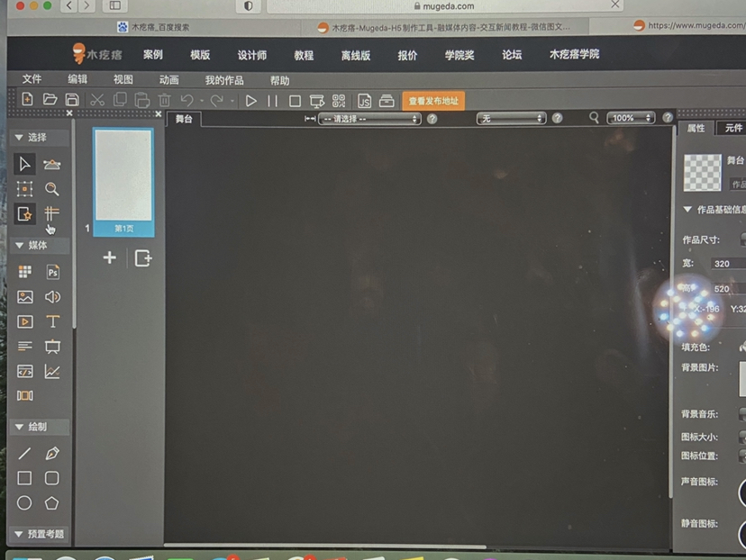Image resolution: width=746 pixels, height=560 pixels.
Task: Cut with the scissors icon
Action: point(97,100)
